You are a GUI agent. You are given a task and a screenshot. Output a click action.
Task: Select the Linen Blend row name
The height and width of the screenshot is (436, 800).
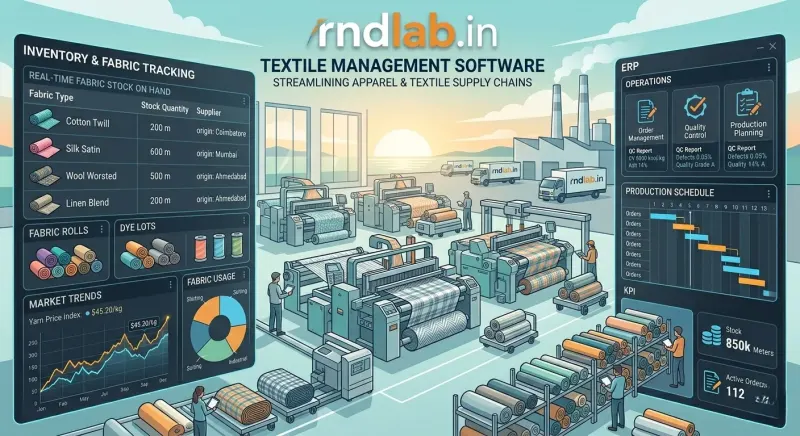pos(87,203)
